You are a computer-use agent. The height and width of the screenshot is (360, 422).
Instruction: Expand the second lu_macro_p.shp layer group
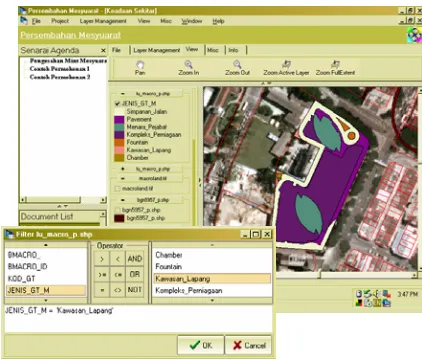(x=123, y=169)
